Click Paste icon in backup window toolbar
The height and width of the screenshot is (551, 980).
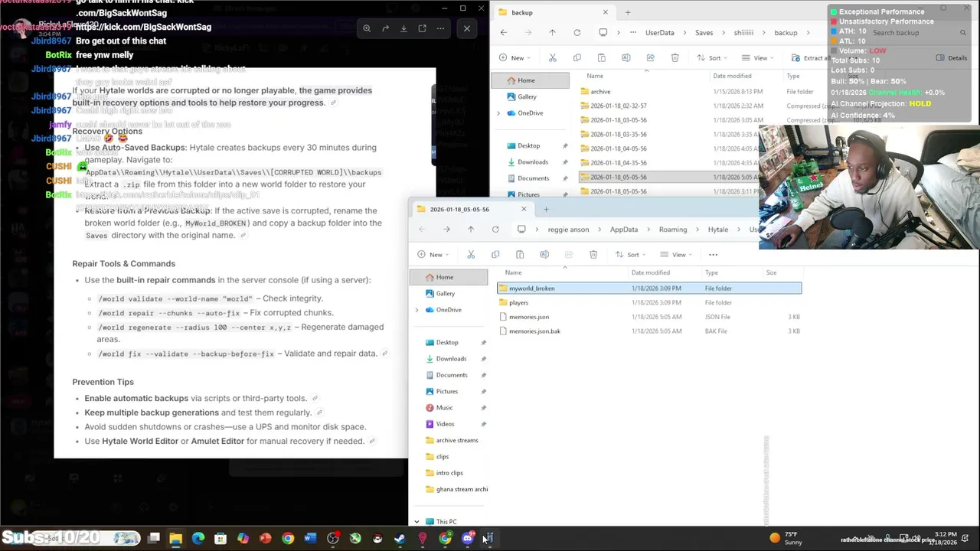[601, 57]
